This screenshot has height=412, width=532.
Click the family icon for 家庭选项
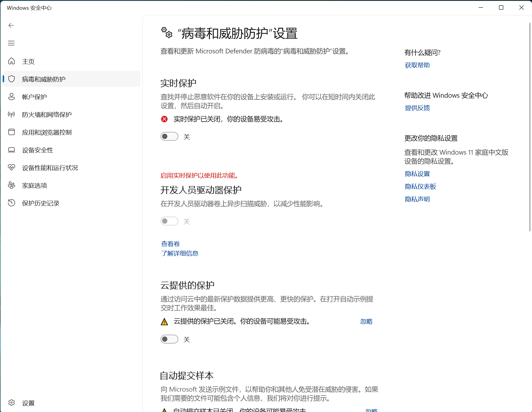[12, 185]
